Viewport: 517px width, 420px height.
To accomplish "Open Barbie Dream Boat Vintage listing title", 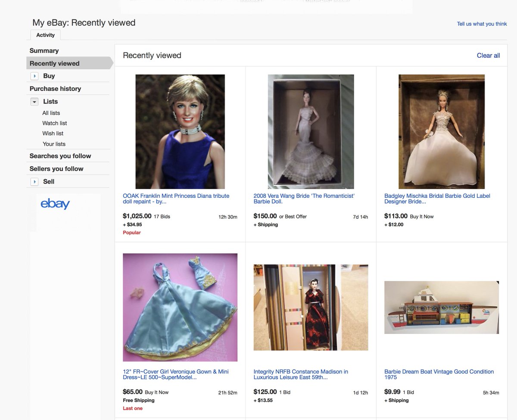I will pyautogui.click(x=439, y=375).
